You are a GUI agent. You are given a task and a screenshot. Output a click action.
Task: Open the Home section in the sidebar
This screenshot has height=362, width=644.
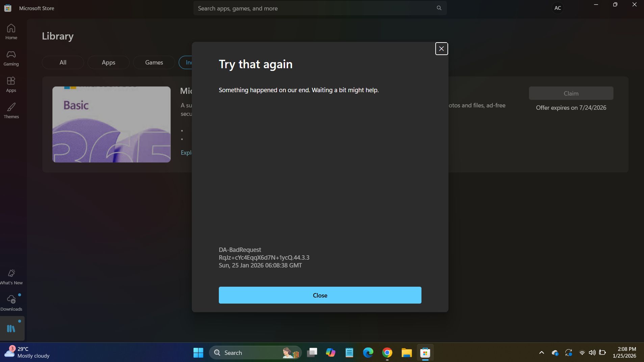pyautogui.click(x=11, y=31)
